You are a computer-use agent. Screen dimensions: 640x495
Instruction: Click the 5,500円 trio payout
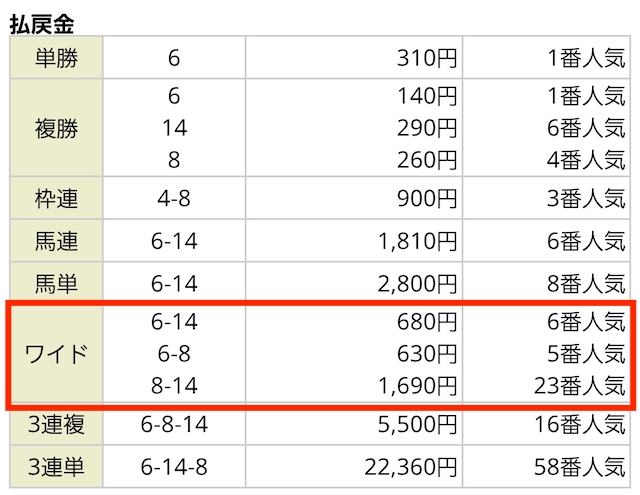click(417, 424)
